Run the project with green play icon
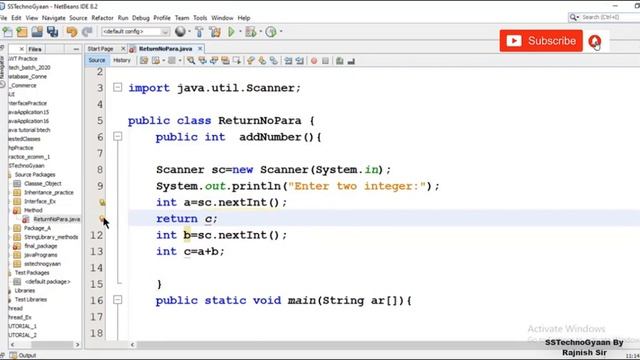 (x=231, y=31)
